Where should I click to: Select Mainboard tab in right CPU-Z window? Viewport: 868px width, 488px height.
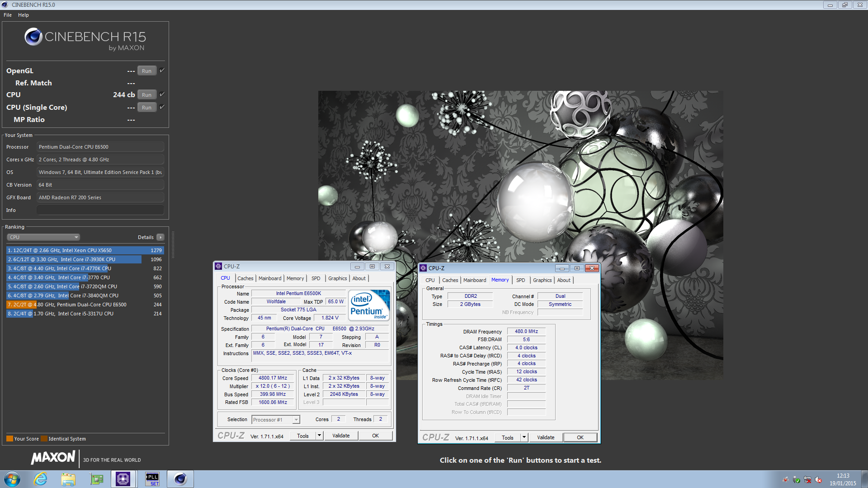[x=475, y=280]
